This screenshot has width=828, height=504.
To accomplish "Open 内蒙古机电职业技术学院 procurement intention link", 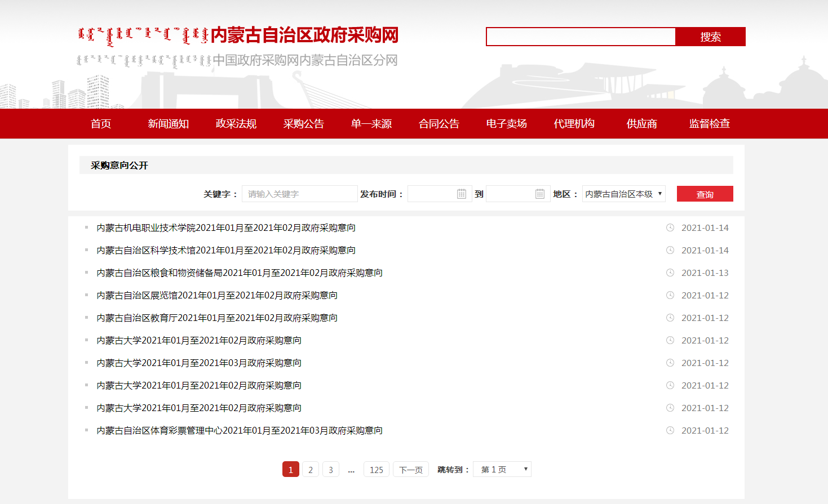I will [226, 228].
